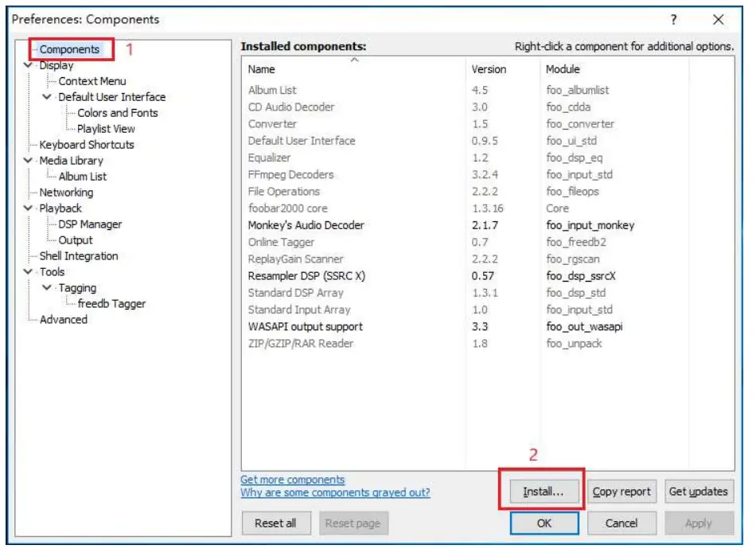Open the Media Library page
This screenshot has width=756, height=549.
72,161
